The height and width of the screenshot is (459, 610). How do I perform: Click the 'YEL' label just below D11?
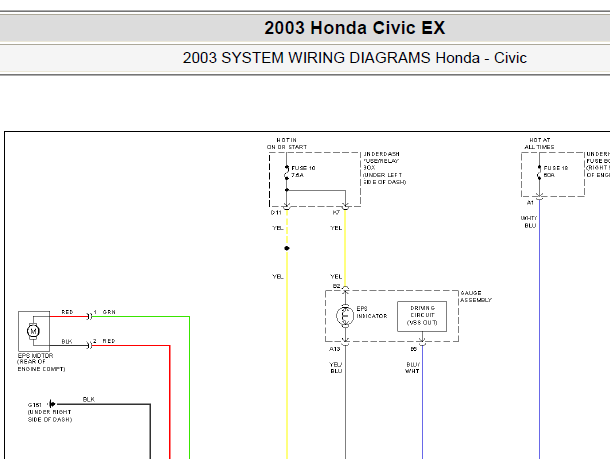coord(278,228)
